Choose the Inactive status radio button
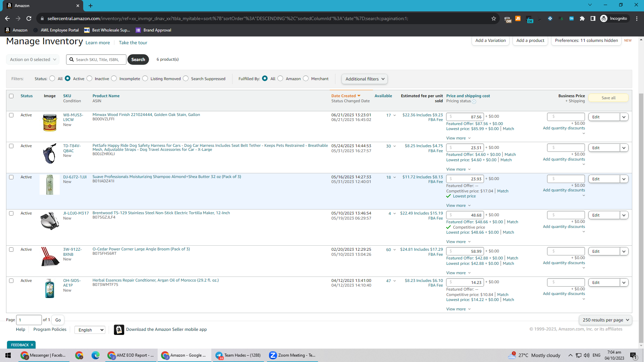This screenshot has height=362, width=644. coord(89,78)
